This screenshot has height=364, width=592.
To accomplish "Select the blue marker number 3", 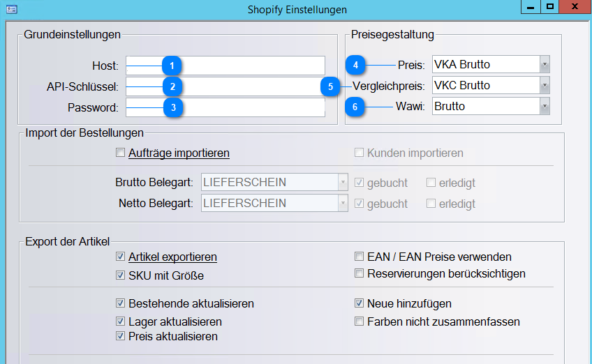I will (173, 107).
